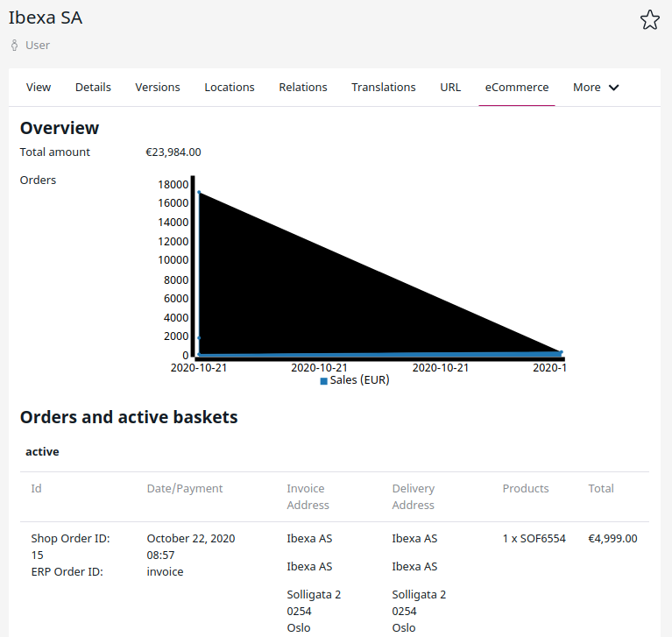Open the Translations tab

pyautogui.click(x=384, y=87)
